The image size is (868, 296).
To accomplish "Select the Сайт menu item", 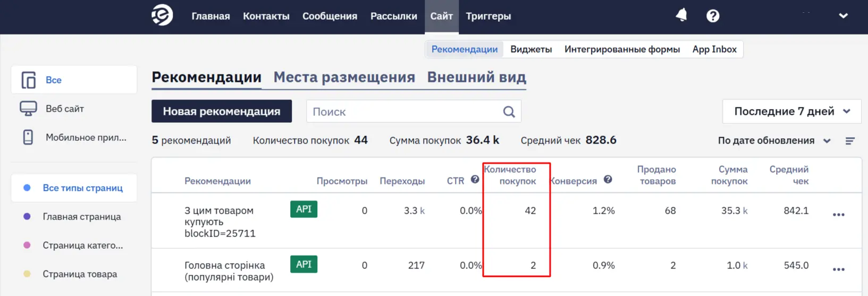I will [442, 16].
